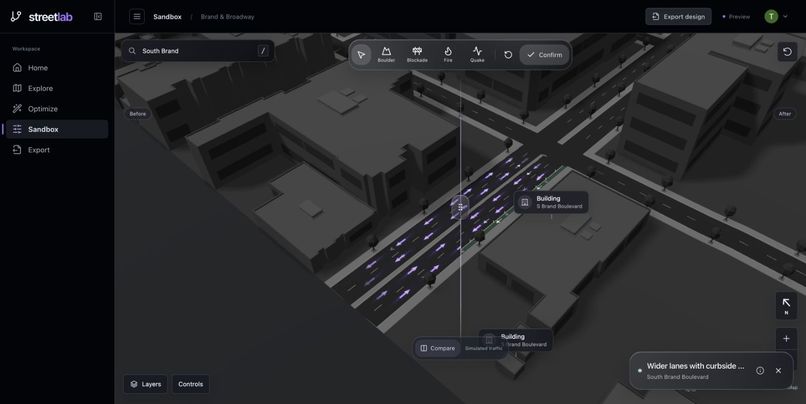Screen dimensions: 806x404
Task: Click the north compass arrow
Action: (x=786, y=305)
